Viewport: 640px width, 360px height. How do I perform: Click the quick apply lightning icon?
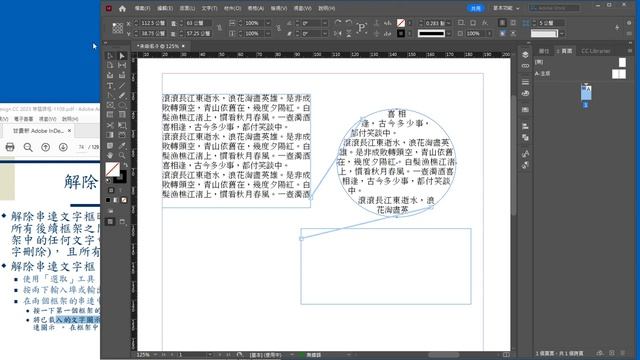click(617, 28)
